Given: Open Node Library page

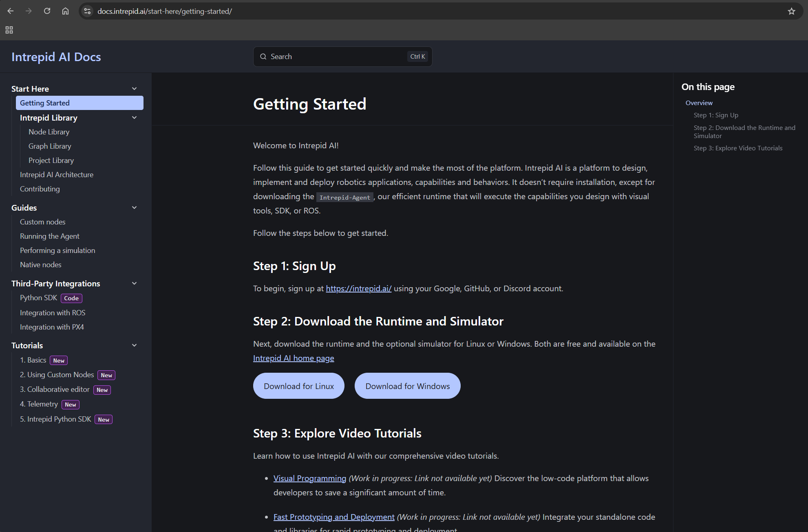Looking at the screenshot, I should [49, 132].
